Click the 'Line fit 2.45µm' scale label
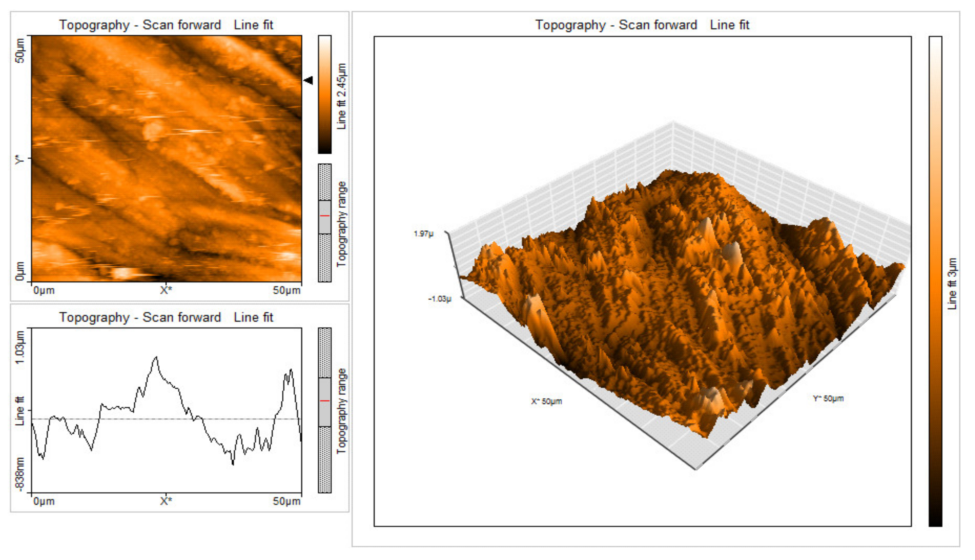The width and height of the screenshot is (975, 560). pyautogui.click(x=341, y=96)
